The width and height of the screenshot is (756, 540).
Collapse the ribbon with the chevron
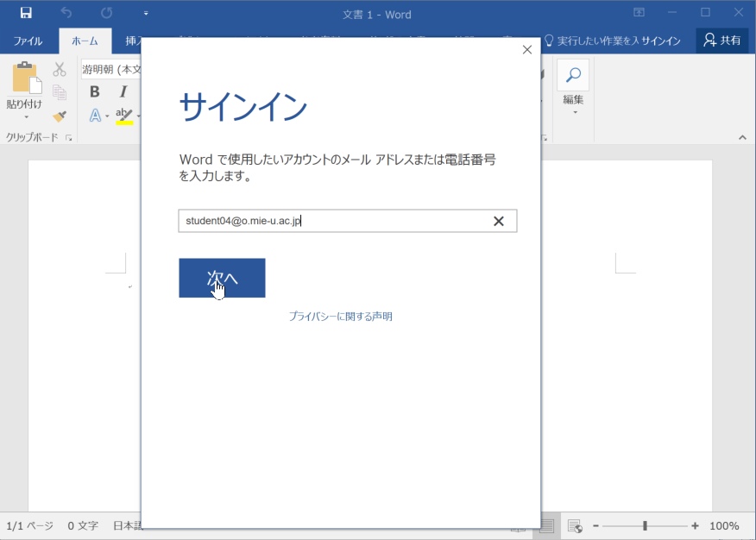742,138
